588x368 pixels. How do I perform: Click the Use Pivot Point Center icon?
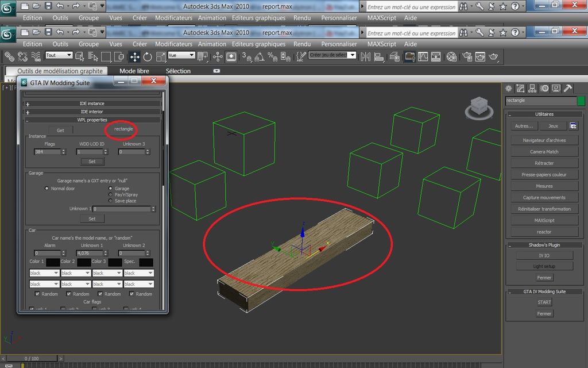[x=203, y=57]
